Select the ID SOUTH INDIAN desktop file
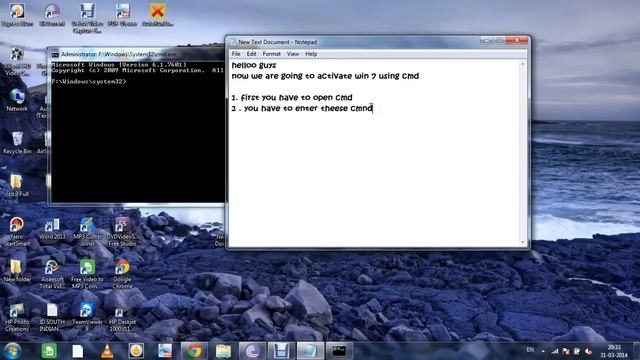Image resolution: width=640 pixels, height=360 pixels. (52, 318)
